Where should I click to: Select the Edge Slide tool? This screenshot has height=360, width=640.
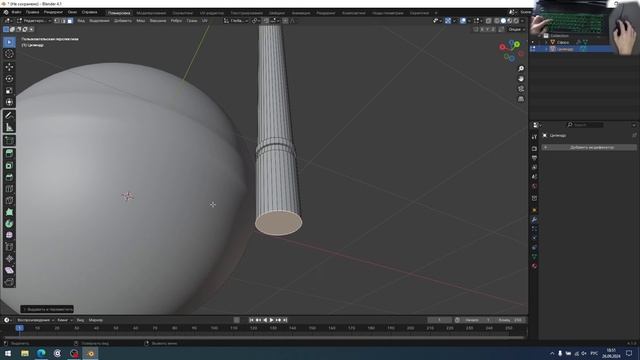click(x=9, y=247)
